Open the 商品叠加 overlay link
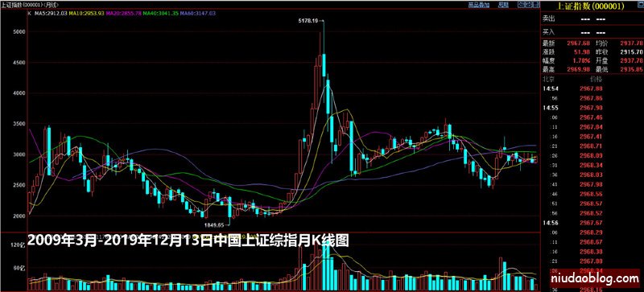Screen dimensions: 644x292 click(479, 5)
